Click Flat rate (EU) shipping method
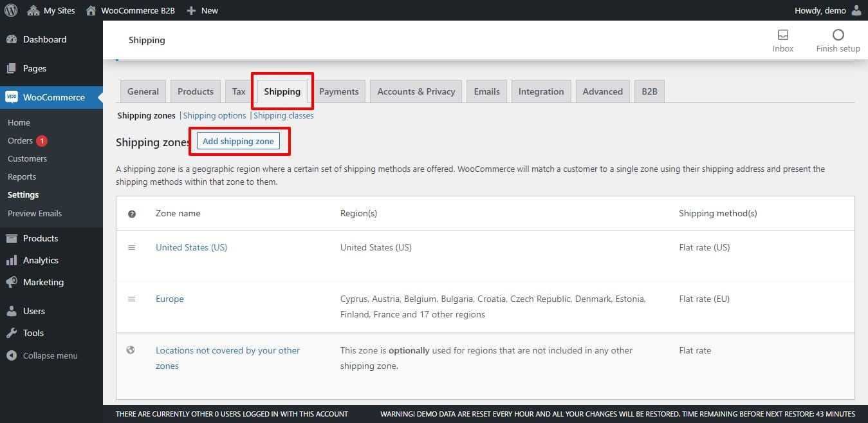Image resolution: width=868 pixels, height=423 pixels. tap(704, 299)
